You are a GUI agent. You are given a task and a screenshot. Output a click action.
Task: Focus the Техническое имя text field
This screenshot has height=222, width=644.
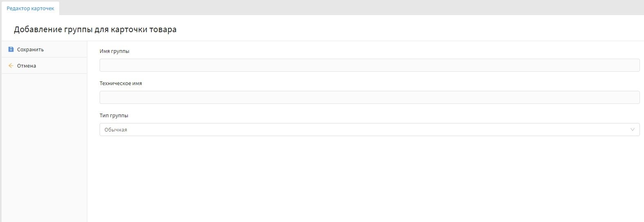coord(369,97)
